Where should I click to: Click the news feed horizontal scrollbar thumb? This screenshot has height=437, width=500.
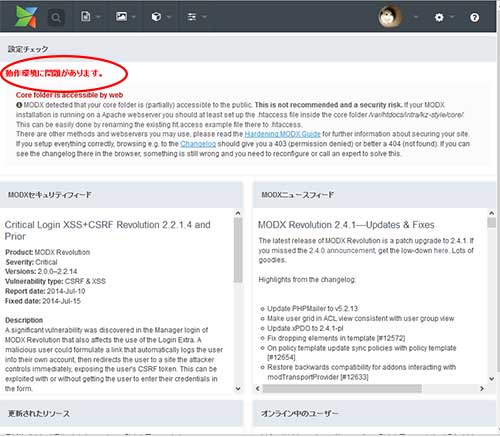click(342, 389)
